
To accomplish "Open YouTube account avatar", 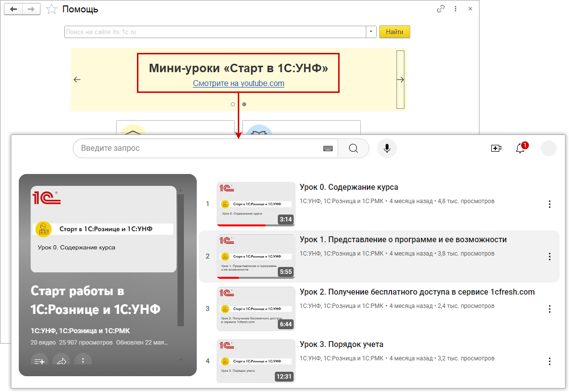I will coord(548,148).
